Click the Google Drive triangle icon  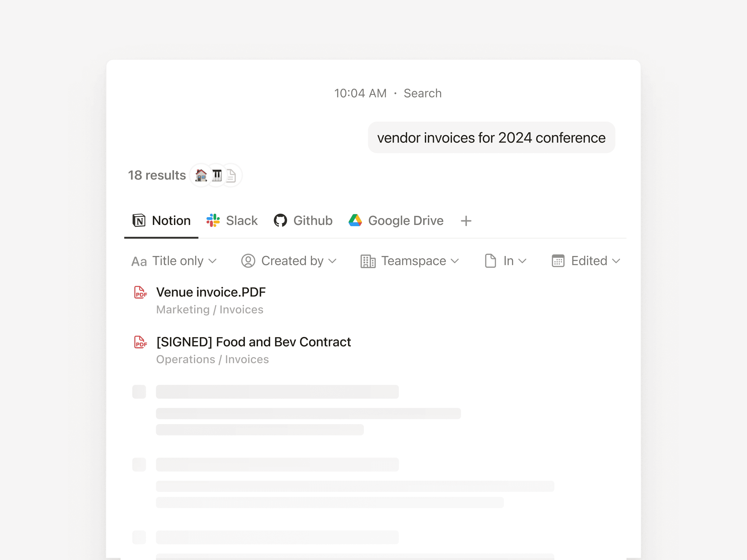pyautogui.click(x=355, y=221)
